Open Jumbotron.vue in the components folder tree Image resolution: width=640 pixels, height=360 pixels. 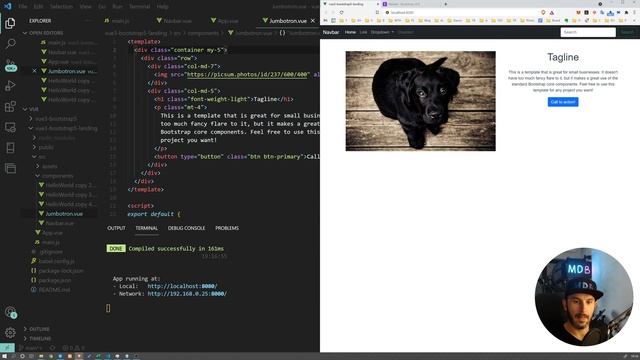tap(60, 213)
